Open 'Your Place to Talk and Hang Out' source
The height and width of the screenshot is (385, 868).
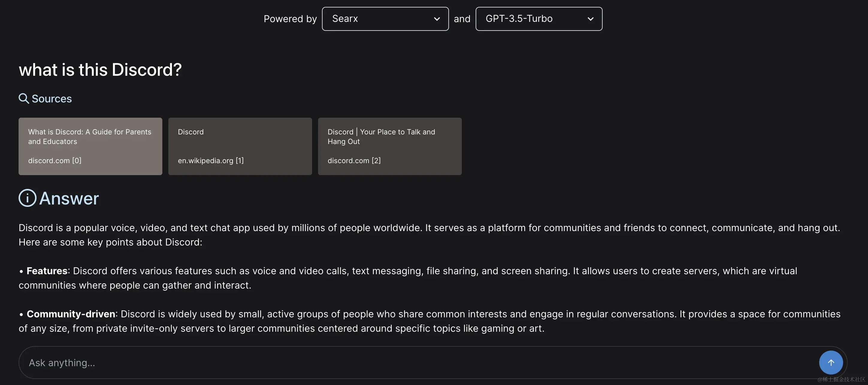390,146
